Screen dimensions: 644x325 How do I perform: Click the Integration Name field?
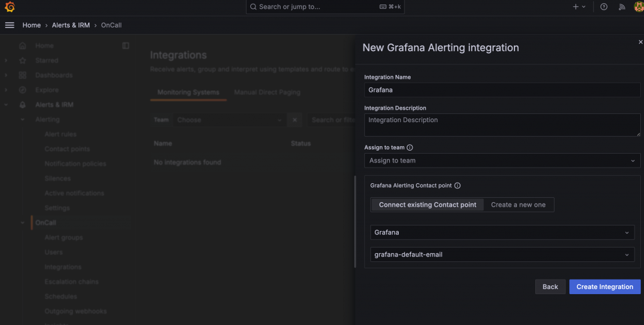[502, 90]
